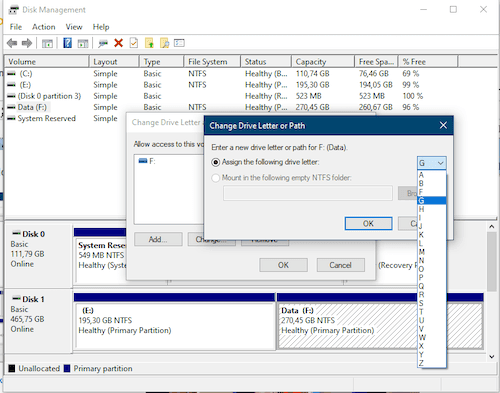Screen dimensions: 500x393
Task: Choose letter Z from drive letter list
Action: (x=432, y=363)
